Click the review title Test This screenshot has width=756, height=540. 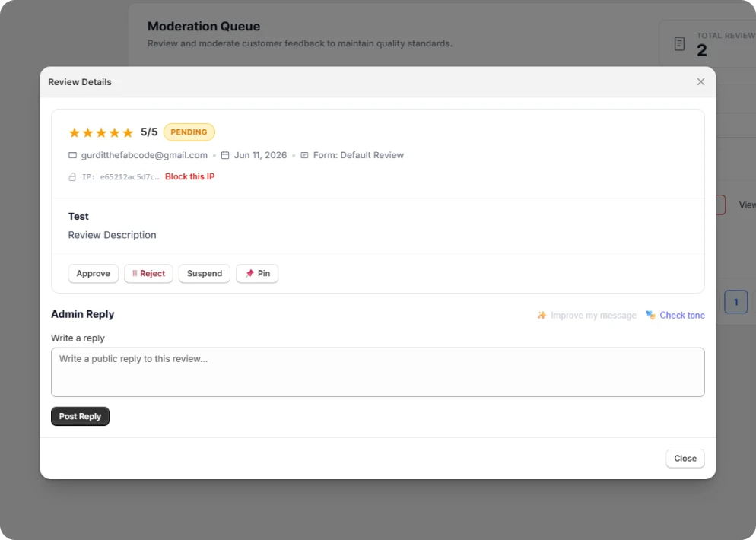click(x=78, y=217)
